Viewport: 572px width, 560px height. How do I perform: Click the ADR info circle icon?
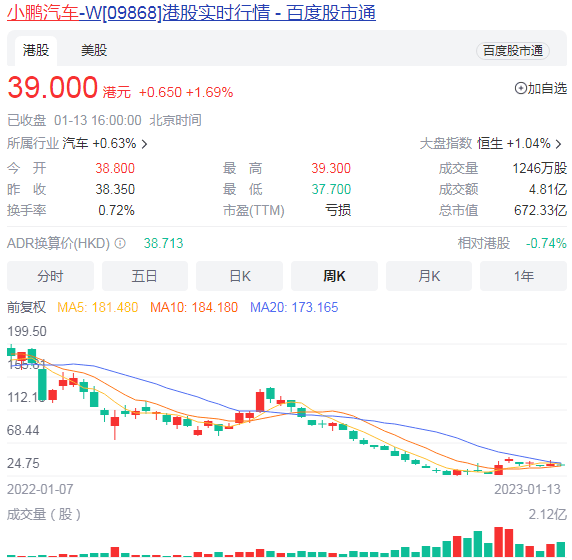click(120, 243)
